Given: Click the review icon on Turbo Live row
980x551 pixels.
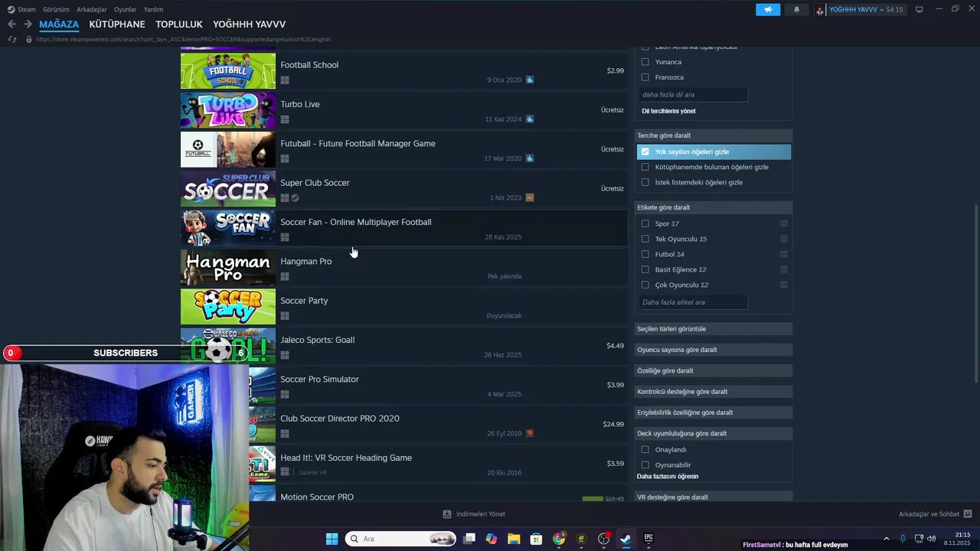Looking at the screenshot, I should [x=529, y=119].
